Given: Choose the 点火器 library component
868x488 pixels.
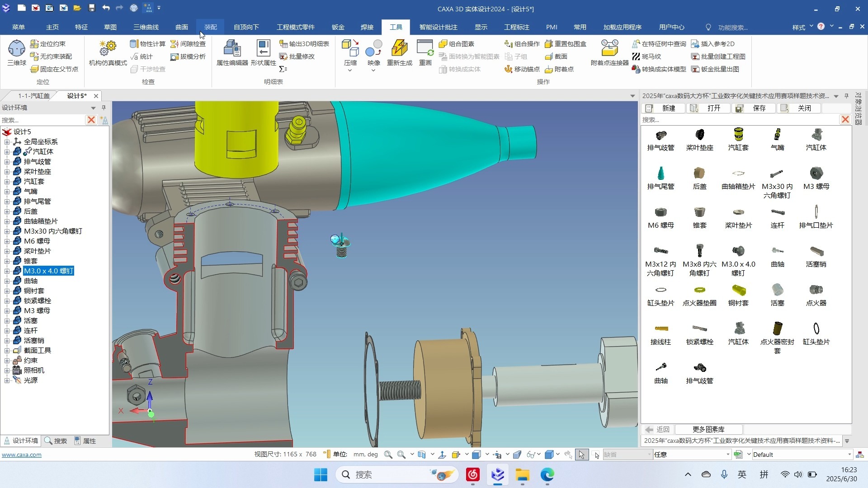Looking at the screenshot, I should 816,294.
